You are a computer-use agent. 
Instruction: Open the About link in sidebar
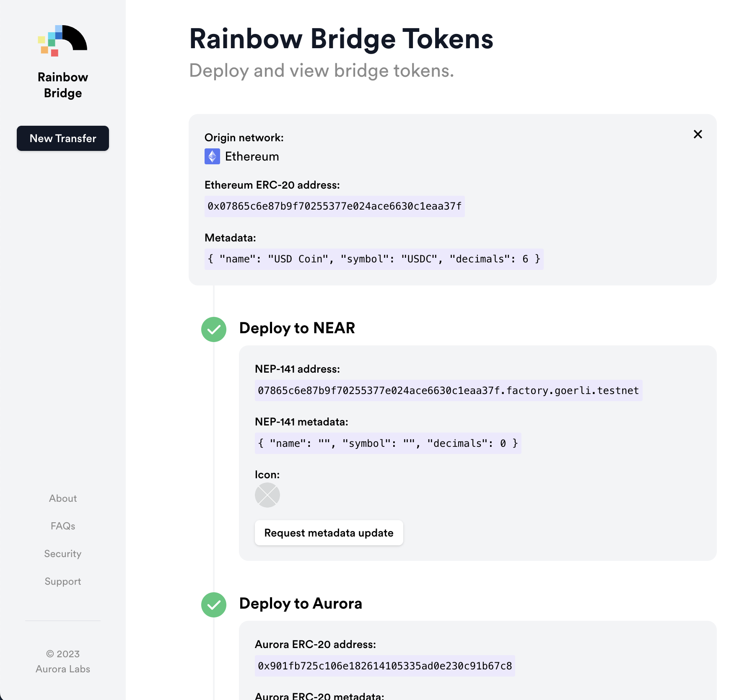coord(63,498)
